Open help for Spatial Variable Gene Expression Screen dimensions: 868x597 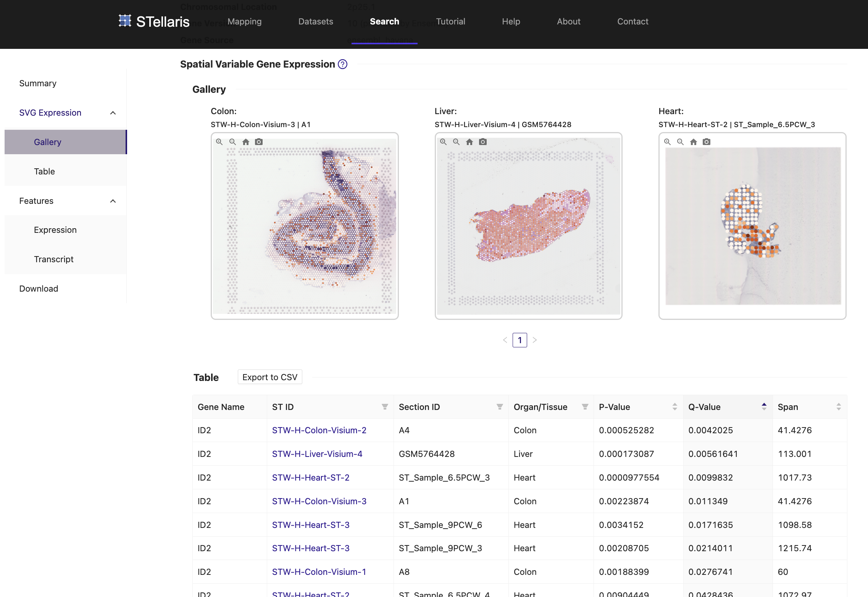[343, 64]
